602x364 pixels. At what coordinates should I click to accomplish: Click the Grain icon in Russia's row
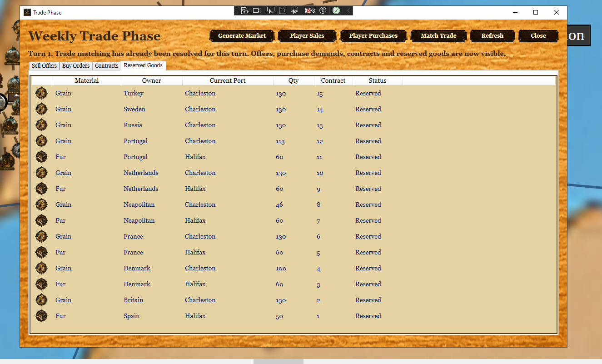41,125
